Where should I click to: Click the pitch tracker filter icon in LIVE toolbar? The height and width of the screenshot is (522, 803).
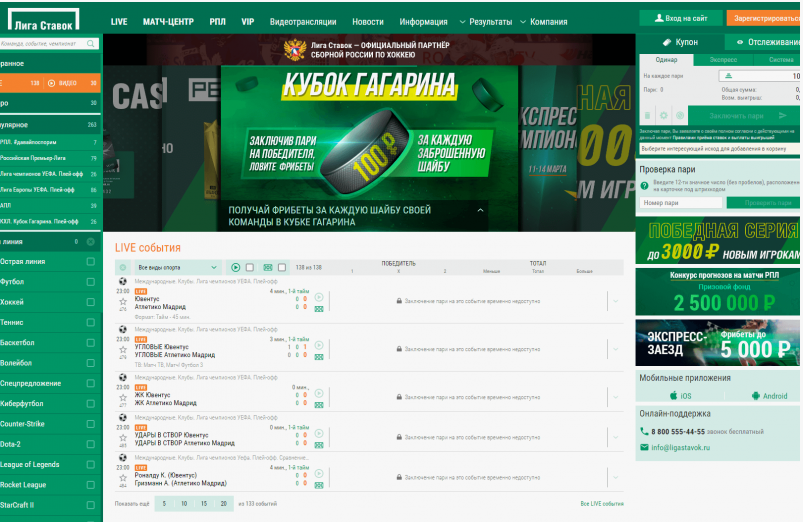(267, 267)
